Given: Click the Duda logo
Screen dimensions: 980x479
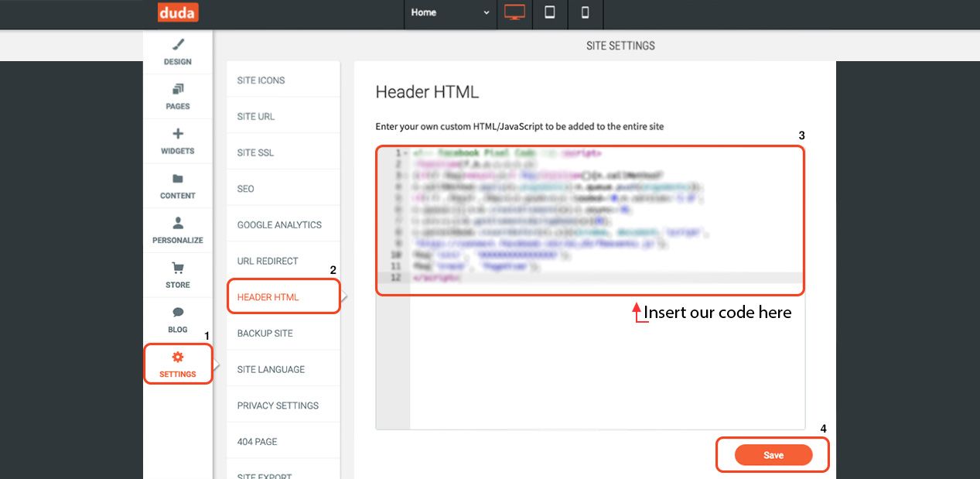Looking at the screenshot, I should [178, 12].
